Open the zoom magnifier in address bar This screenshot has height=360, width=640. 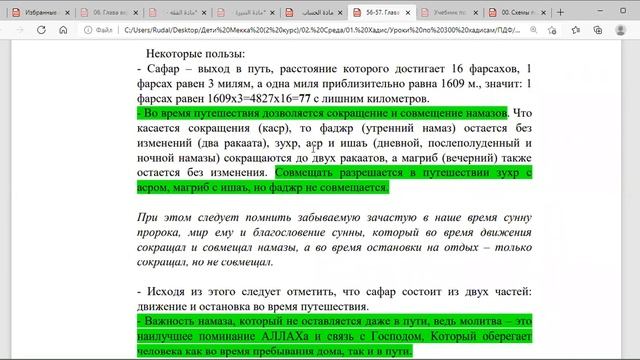533,30
